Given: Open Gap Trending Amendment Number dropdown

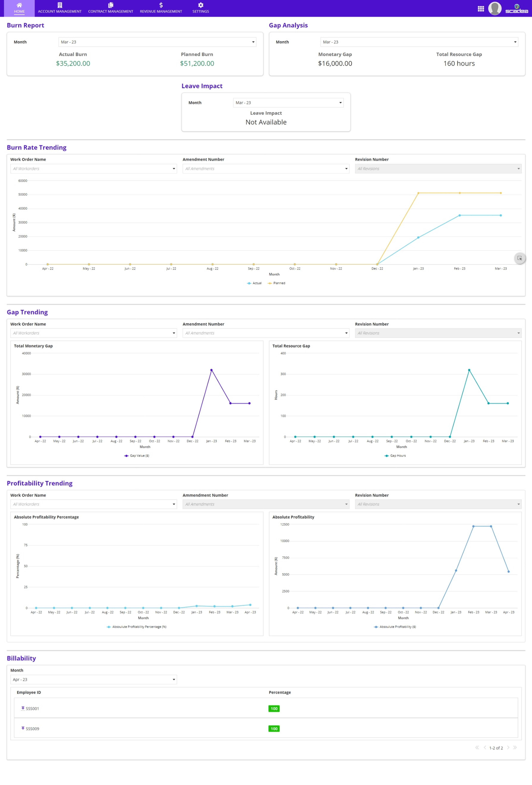Looking at the screenshot, I should tap(266, 333).
